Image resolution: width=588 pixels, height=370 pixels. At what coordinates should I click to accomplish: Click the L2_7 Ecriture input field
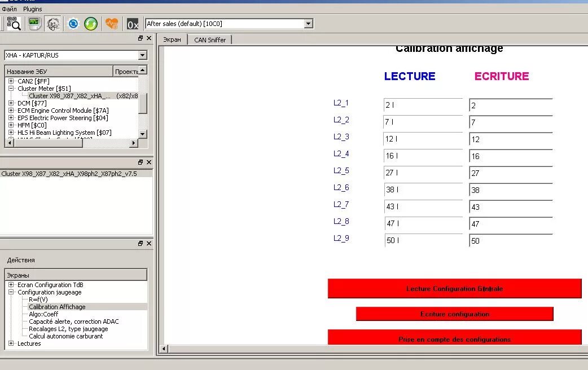point(511,206)
